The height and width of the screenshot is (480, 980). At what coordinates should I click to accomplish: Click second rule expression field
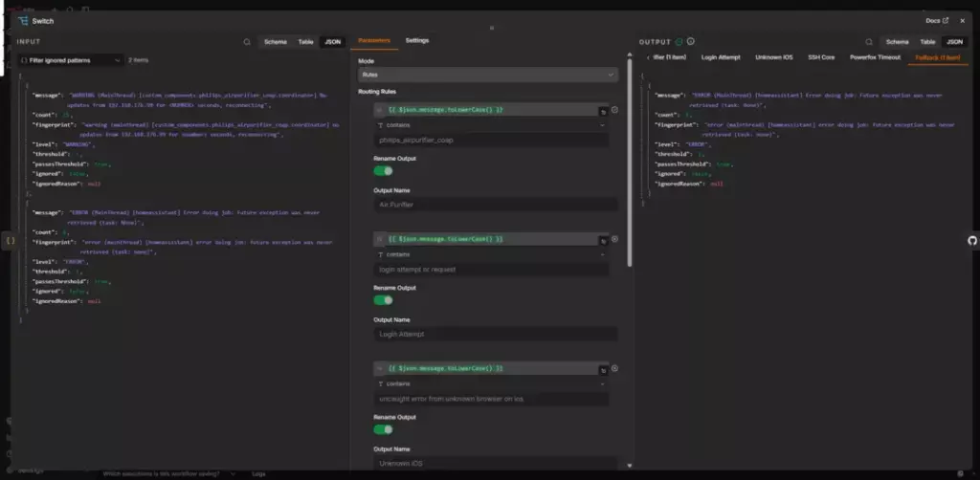491,239
